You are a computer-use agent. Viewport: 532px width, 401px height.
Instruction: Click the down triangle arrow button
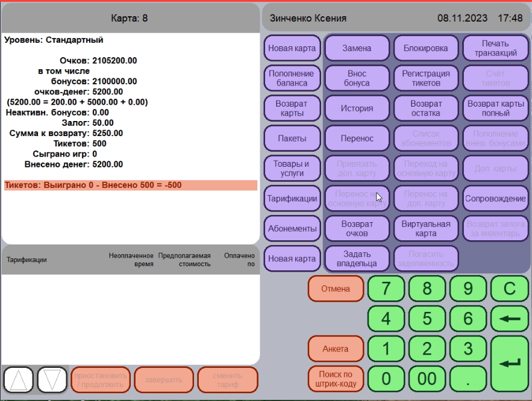[52, 380]
